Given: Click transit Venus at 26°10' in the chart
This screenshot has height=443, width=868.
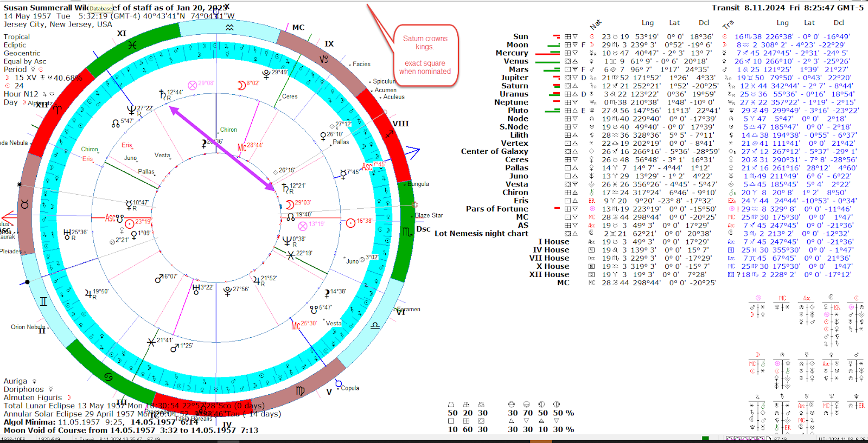Looking at the screenshot, I should coord(323,136).
